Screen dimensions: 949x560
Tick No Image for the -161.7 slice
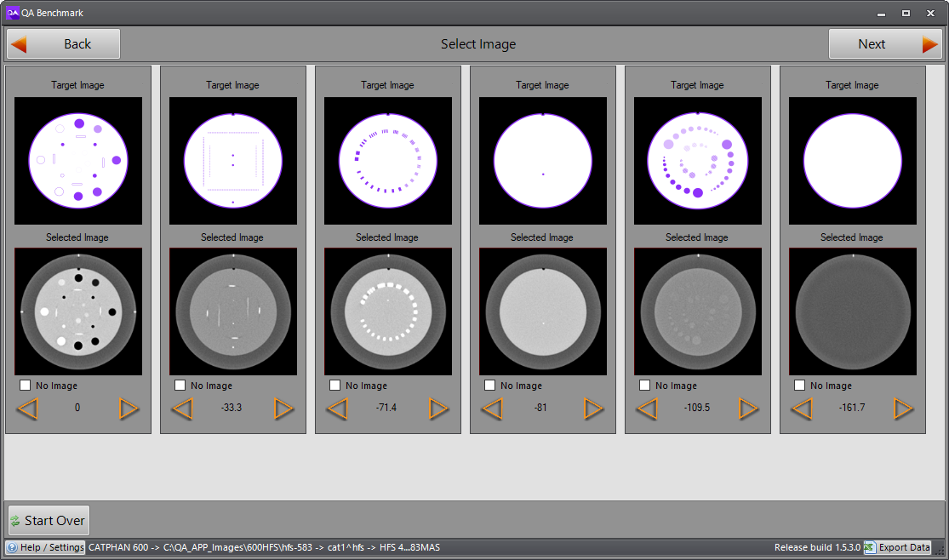pyautogui.click(x=800, y=386)
